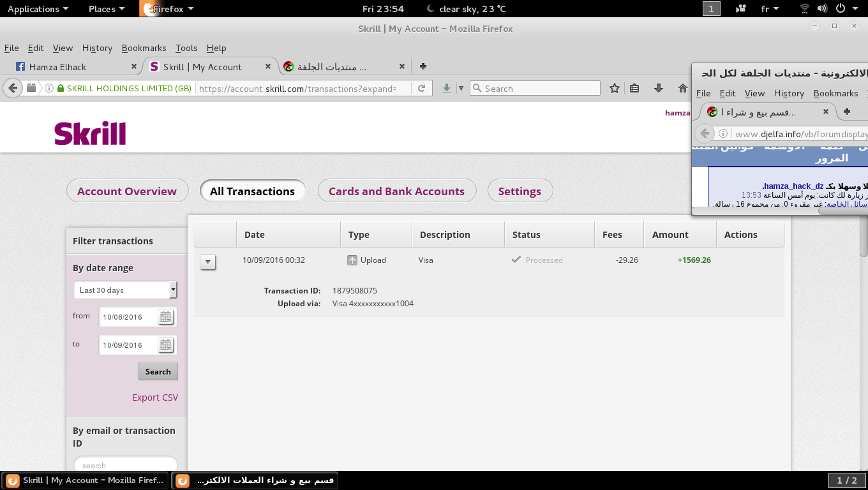Close the منتديات الجلفة tab
The width and height of the screenshot is (868, 490).
point(402,66)
